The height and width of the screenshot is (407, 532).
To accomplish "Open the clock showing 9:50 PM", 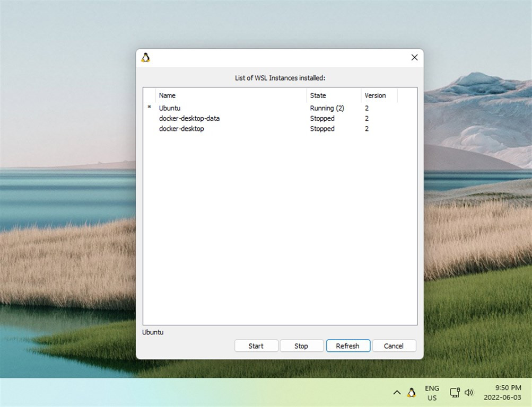I will (x=502, y=393).
